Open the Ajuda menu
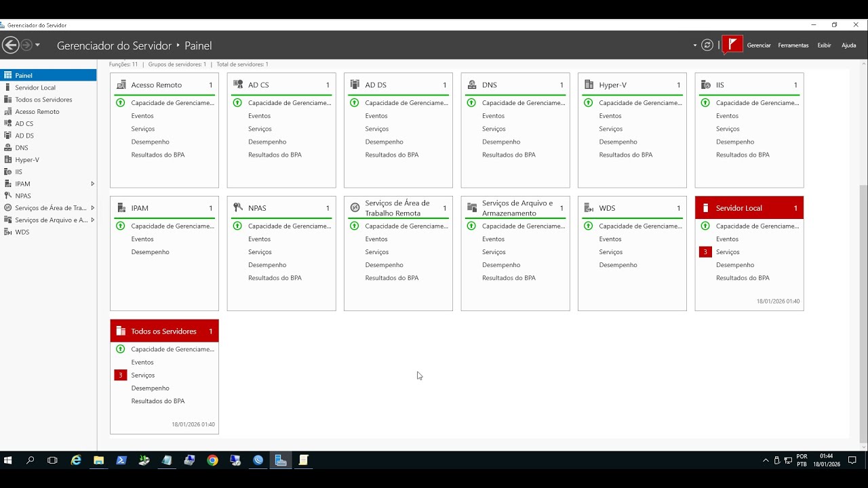868x488 pixels. click(x=848, y=45)
